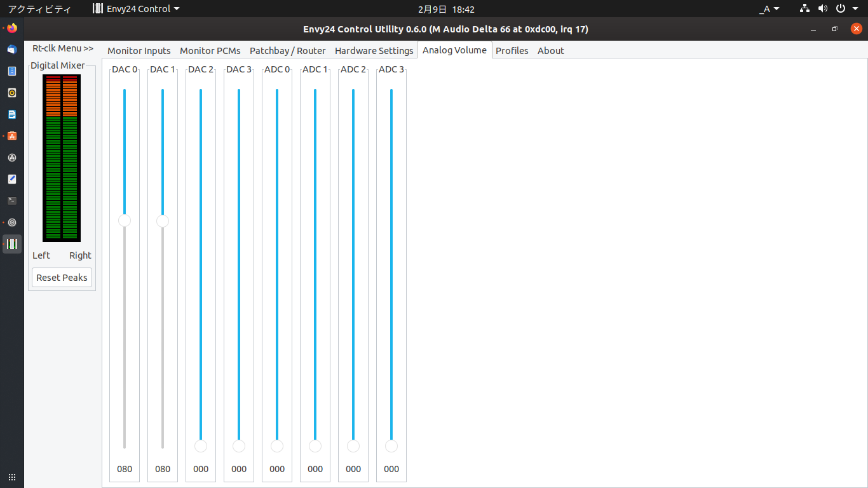This screenshot has width=868, height=488.
Task: Click the DAC 0 volume slider handle
Action: [x=125, y=220]
